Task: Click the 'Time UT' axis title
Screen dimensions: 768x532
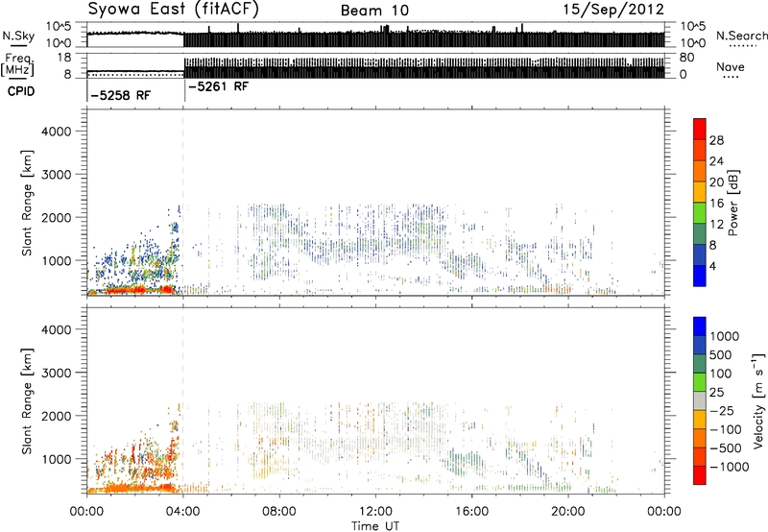Action: point(375,526)
